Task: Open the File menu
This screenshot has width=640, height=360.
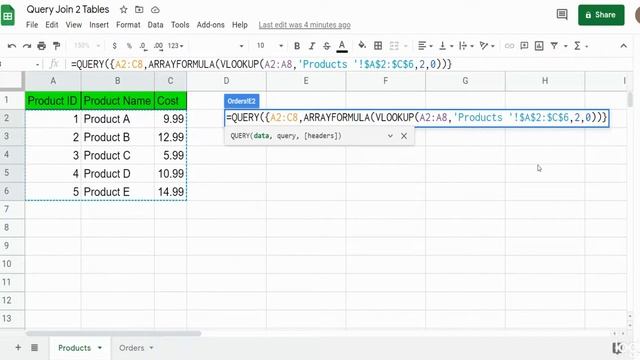Action: click(x=32, y=25)
